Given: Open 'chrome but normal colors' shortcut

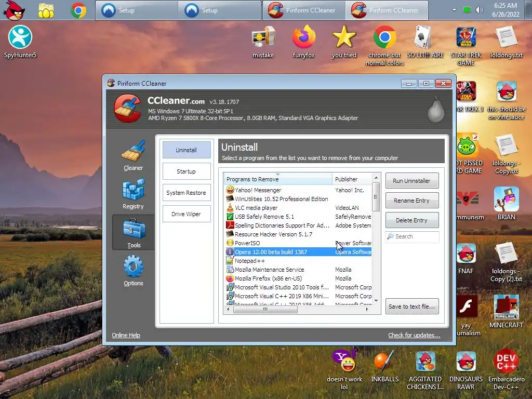Looking at the screenshot, I should point(384,45).
